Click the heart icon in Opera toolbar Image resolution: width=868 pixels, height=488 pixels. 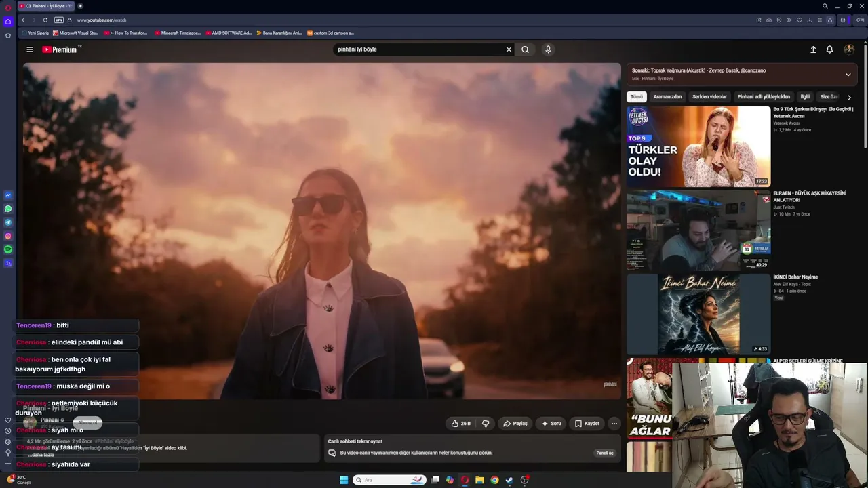pos(800,20)
